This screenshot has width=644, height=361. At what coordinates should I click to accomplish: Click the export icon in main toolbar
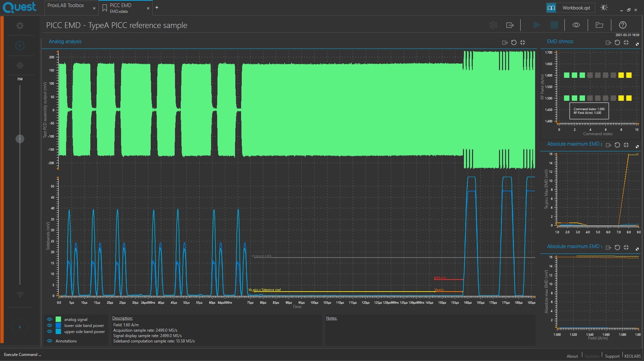[x=510, y=25]
